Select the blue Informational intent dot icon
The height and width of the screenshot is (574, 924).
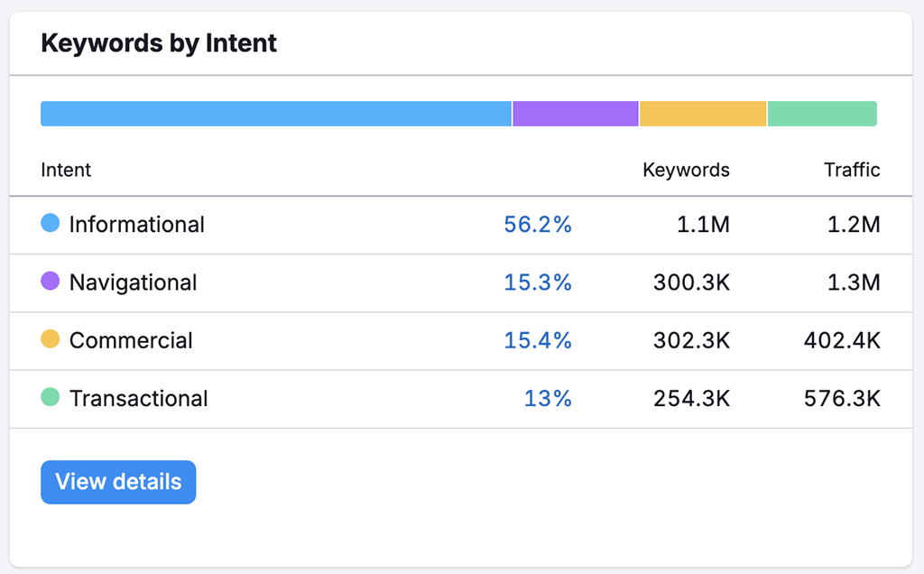tap(50, 225)
